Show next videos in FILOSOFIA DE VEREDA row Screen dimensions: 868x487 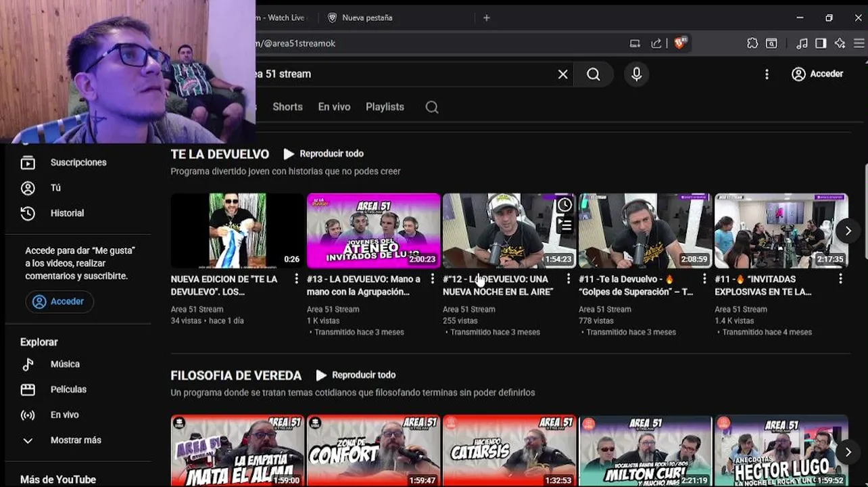point(848,451)
